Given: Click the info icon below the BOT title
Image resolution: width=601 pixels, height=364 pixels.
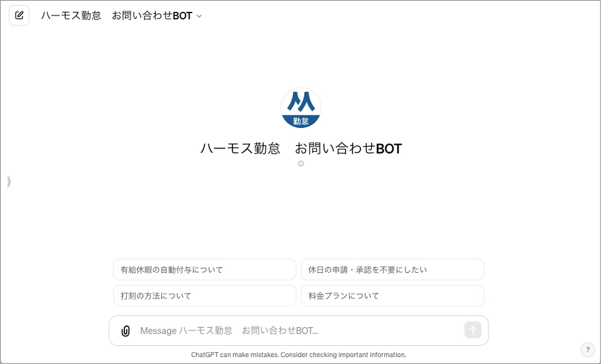Looking at the screenshot, I should pyautogui.click(x=301, y=164).
